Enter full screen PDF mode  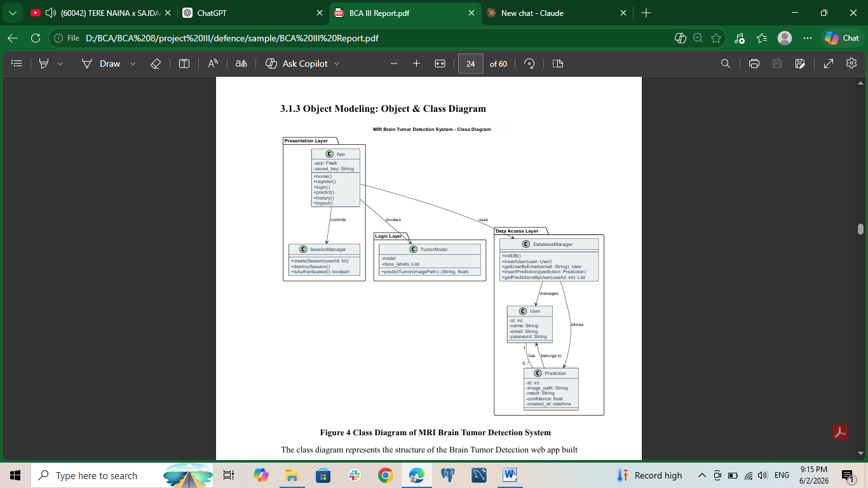[829, 64]
